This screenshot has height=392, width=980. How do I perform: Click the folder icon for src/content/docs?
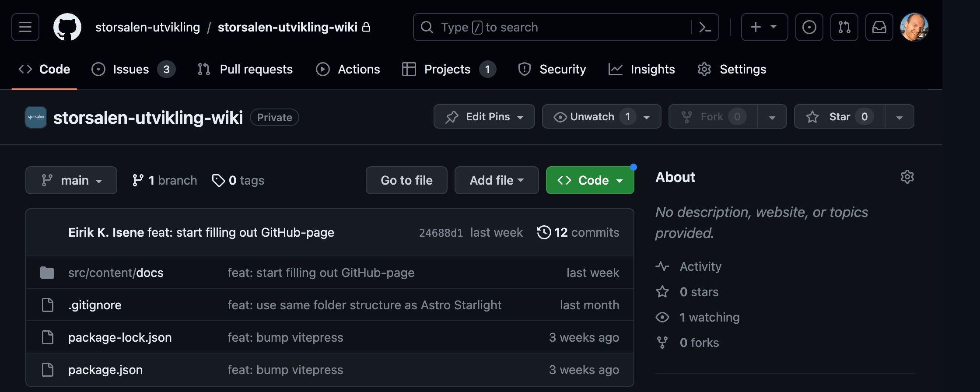47,273
